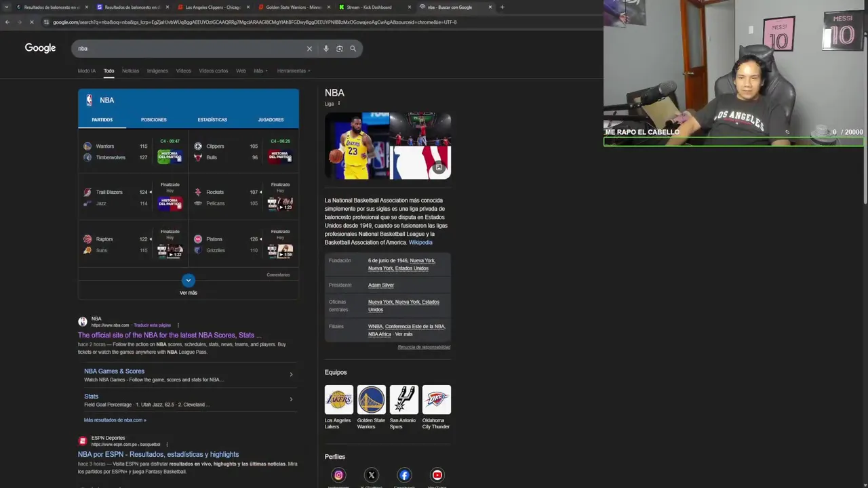Stop page loading with the X button
Viewport: 868px width, 488px height.
click(32, 22)
